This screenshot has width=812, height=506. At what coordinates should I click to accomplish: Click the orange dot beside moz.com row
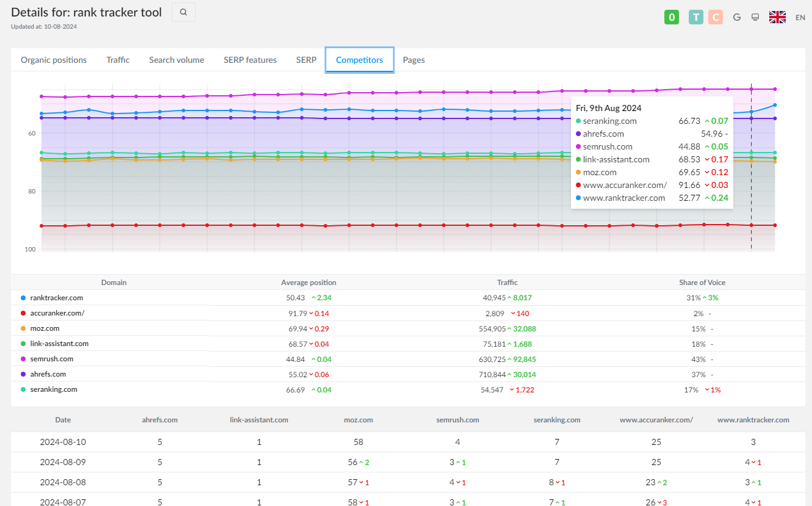coord(23,328)
